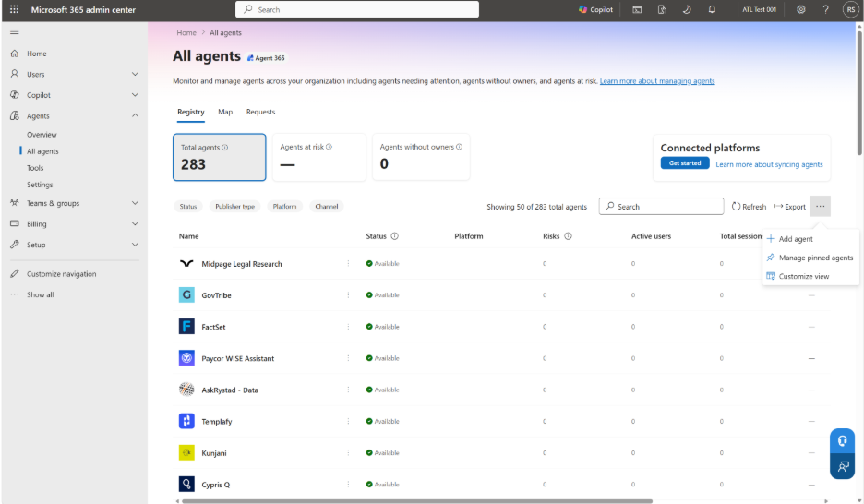The height and width of the screenshot is (504, 864).
Task: Open more options for Midpage Legal Research
Action: [x=348, y=263]
